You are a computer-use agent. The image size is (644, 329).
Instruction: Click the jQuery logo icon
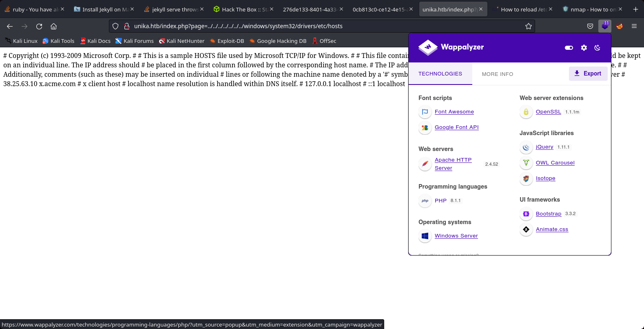pyautogui.click(x=526, y=147)
